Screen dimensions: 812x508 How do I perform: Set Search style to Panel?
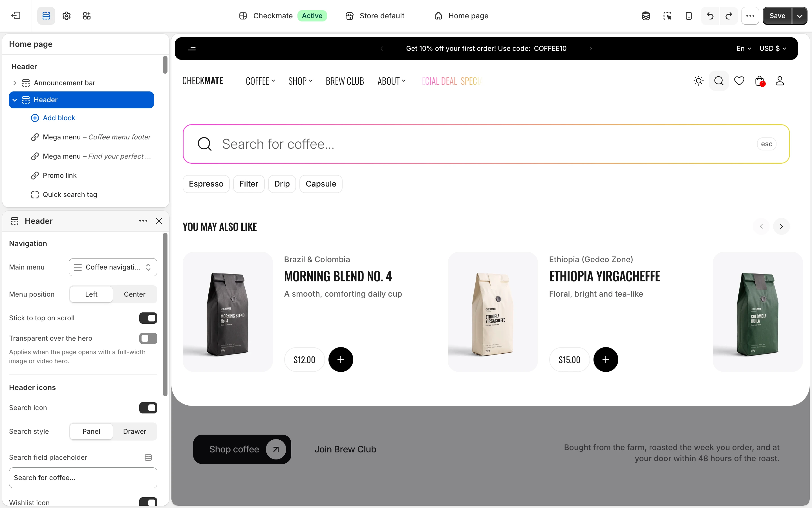coord(91,431)
